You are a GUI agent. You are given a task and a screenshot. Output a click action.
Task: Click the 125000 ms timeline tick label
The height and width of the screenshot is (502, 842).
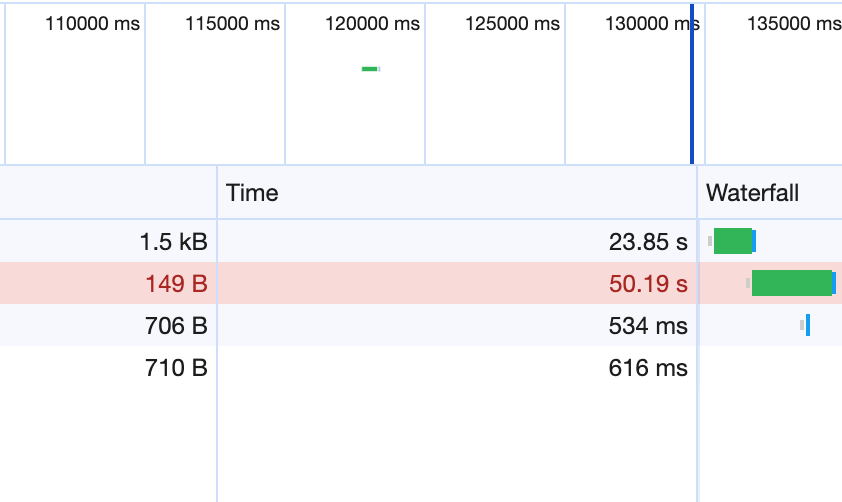pyautogui.click(x=512, y=24)
